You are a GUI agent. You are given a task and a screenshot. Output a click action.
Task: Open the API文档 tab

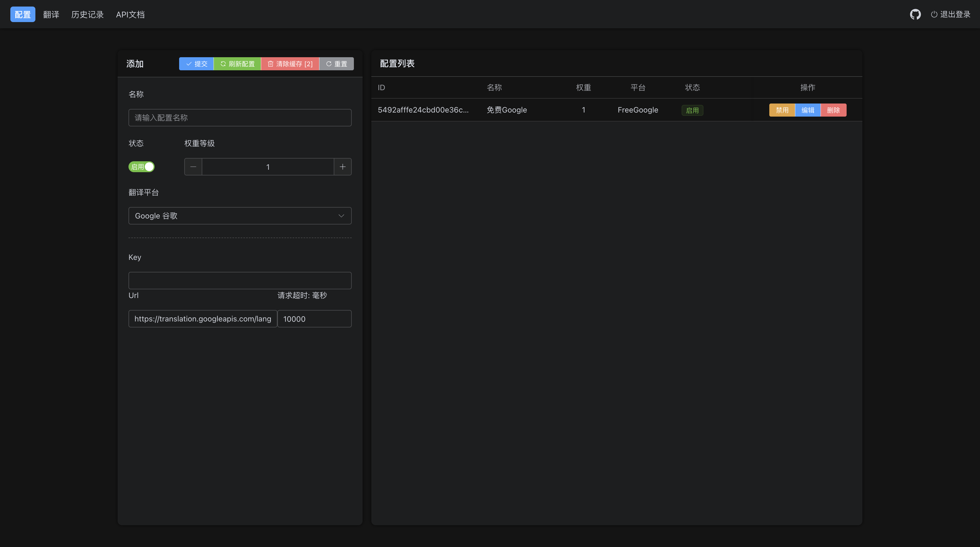click(x=130, y=14)
